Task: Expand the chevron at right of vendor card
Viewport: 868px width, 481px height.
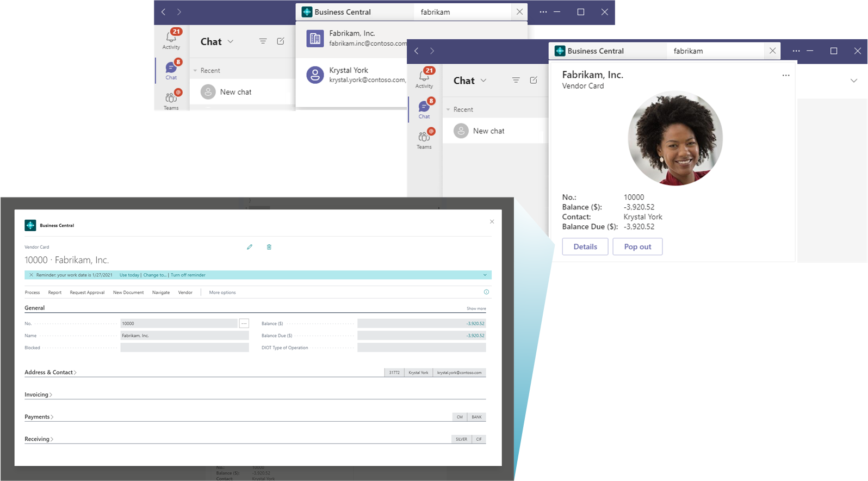Action: (854, 81)
